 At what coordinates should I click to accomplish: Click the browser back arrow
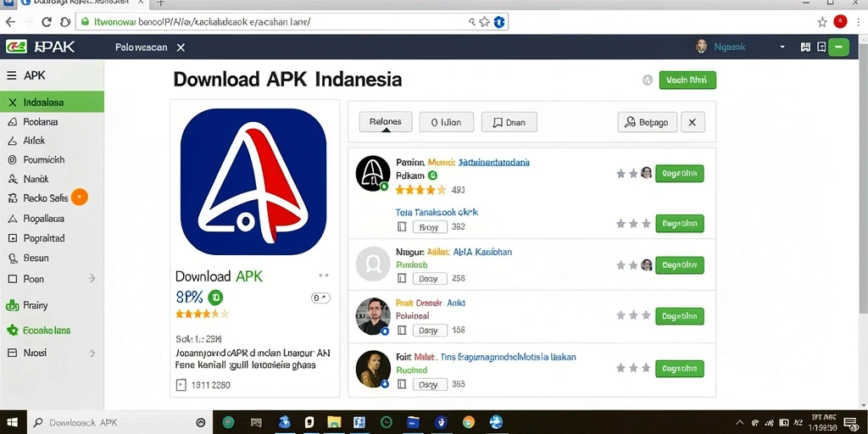tap(10, 21)
